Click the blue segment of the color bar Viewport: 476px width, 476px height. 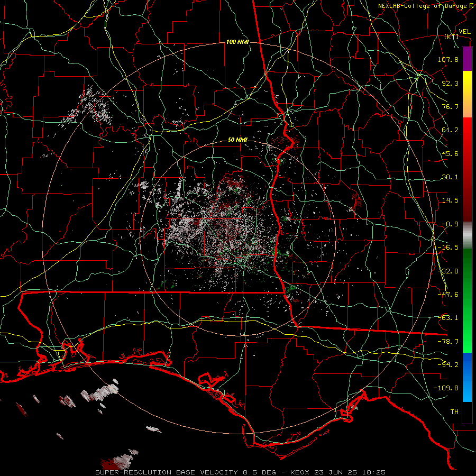click(467, 377)
